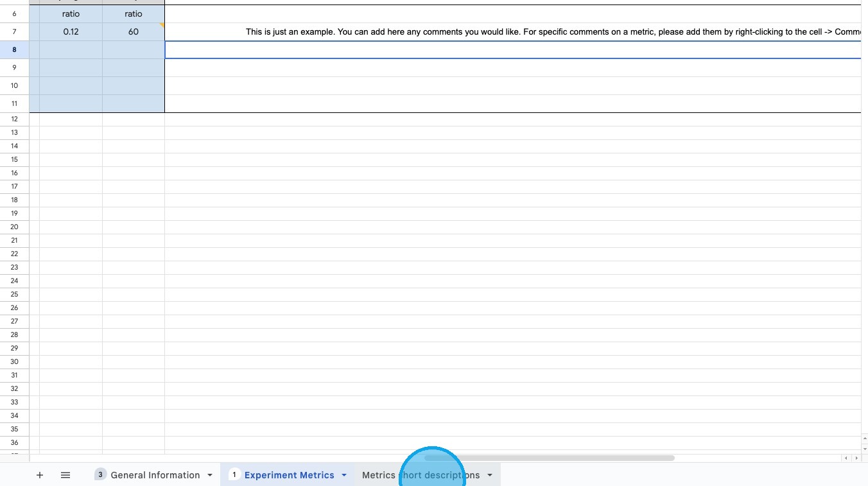Screen dimensions: 868x486
Task: Click row number 25
Action: click(14, 294)
